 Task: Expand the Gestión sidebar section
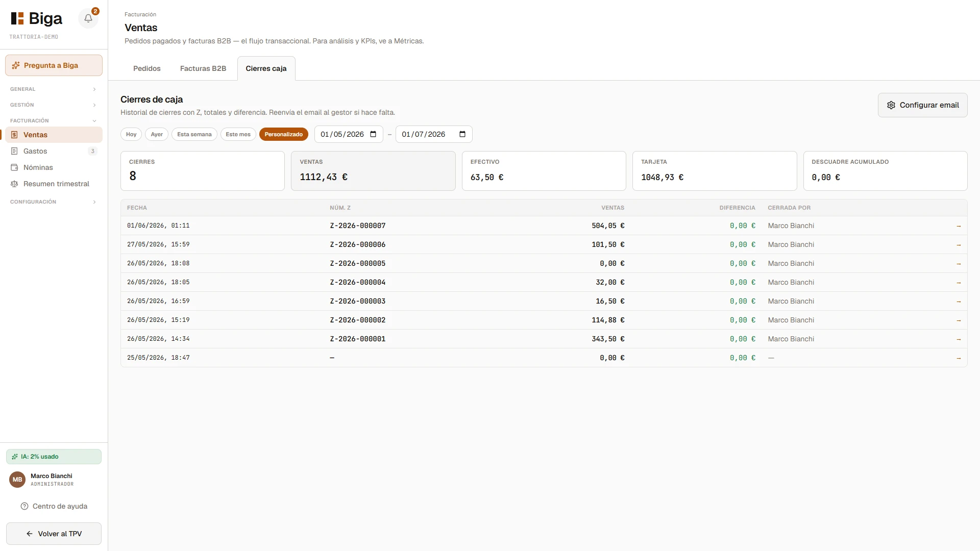54,105
